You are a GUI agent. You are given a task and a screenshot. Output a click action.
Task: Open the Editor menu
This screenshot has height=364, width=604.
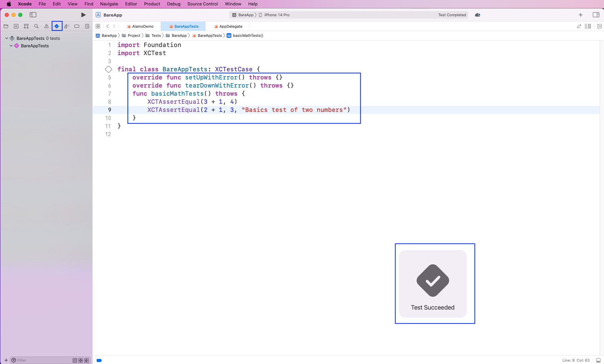pyautogui.click(x=131, y=4)
